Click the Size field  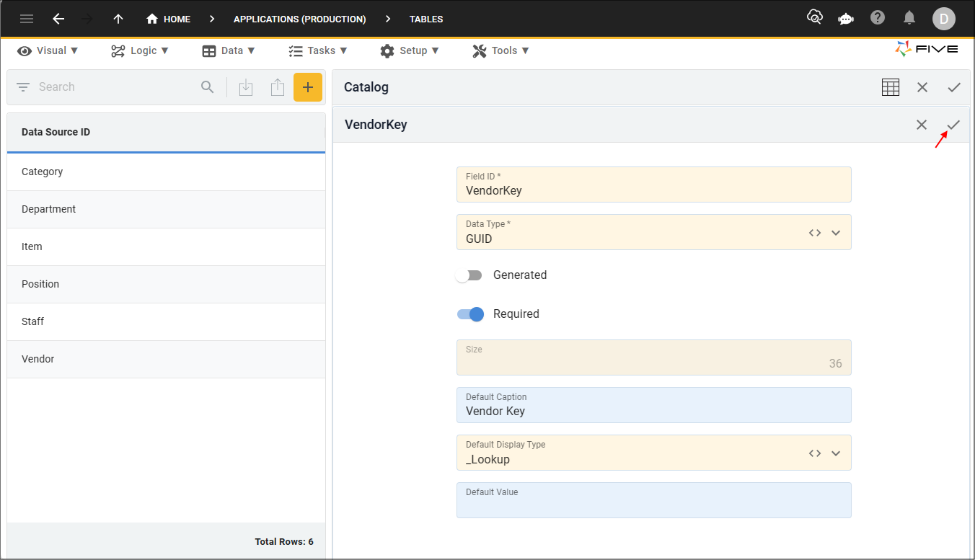(x=653, y=357)
